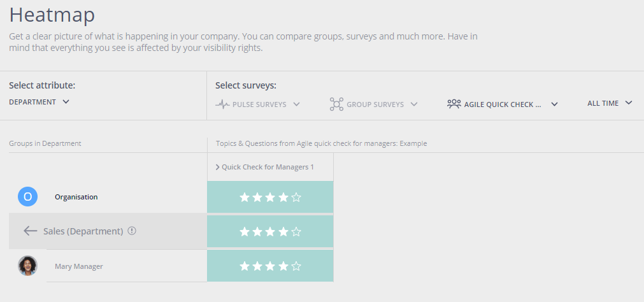
Task: Click the Sales (Department) label
Action: pos(83,231)
